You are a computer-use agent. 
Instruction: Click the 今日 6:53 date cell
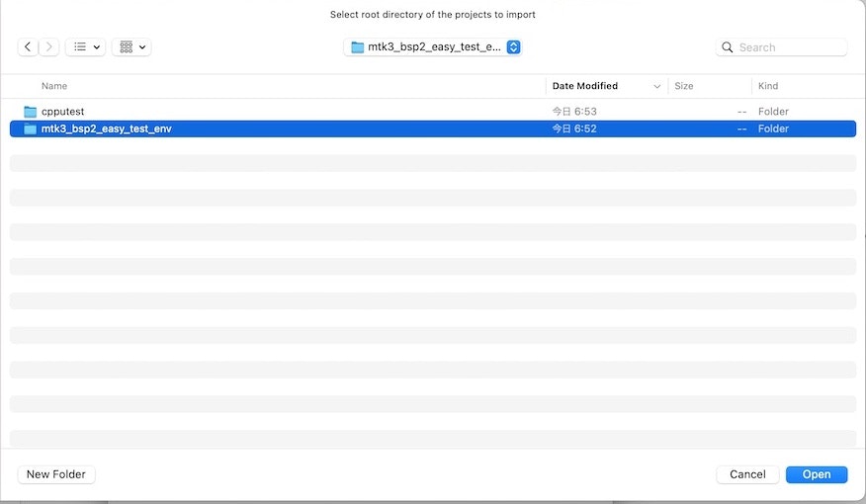click(574, 112)
